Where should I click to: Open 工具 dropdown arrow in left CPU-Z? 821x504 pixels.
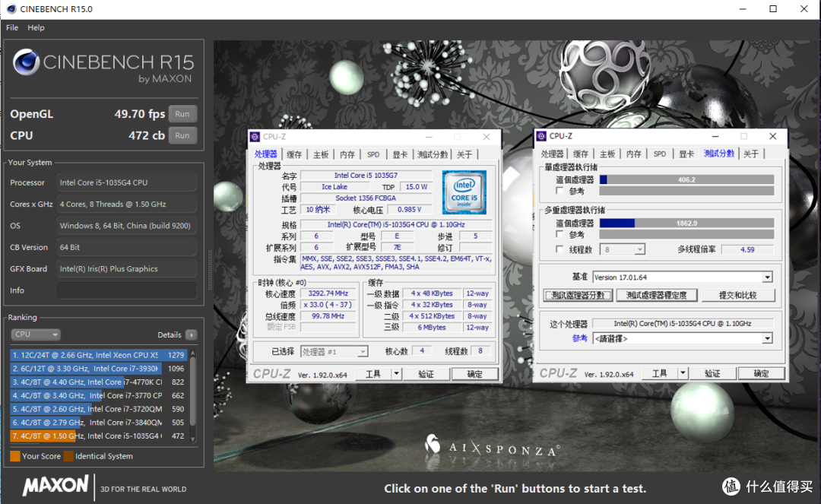click(396, 374)
